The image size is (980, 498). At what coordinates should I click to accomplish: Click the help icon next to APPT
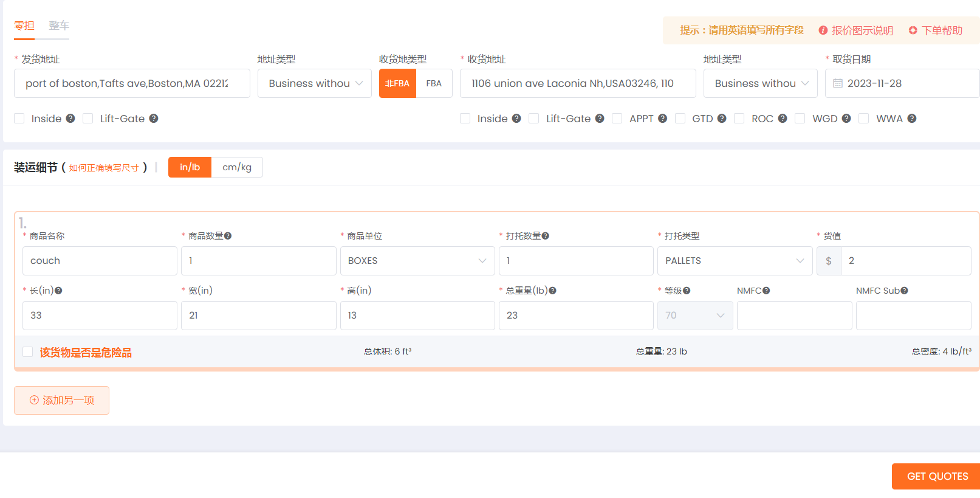[662, 119]
